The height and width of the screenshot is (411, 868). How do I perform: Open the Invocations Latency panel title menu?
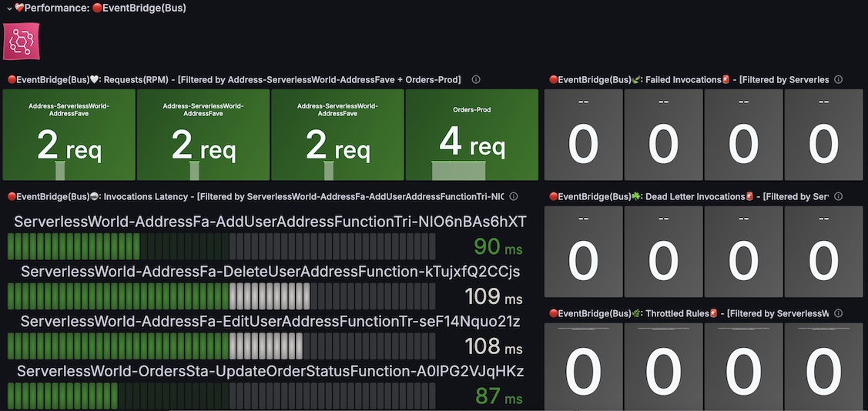256,196
